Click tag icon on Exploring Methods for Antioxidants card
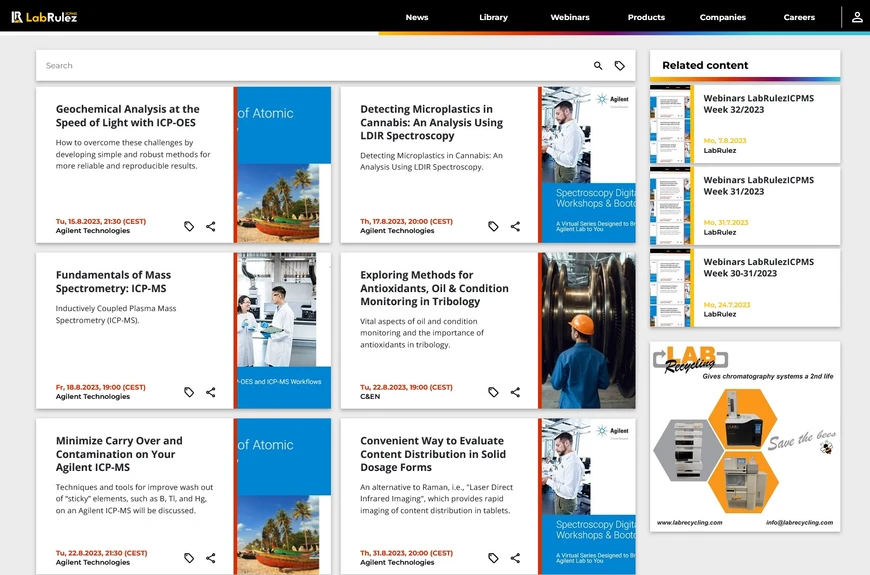The image size is (870, 575). [x=493, y=392]
